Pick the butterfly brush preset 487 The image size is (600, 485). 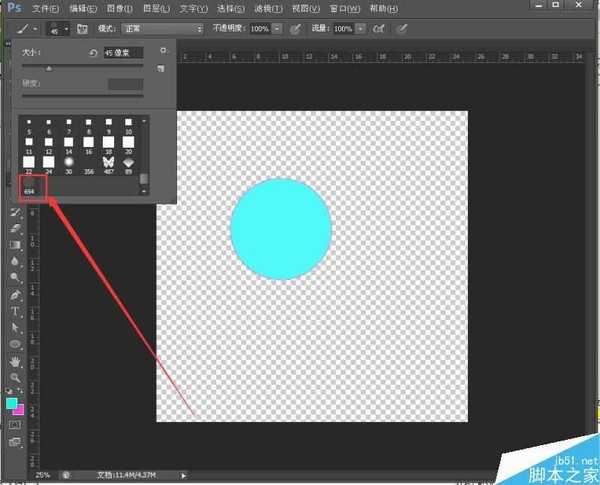pos(108,161)
